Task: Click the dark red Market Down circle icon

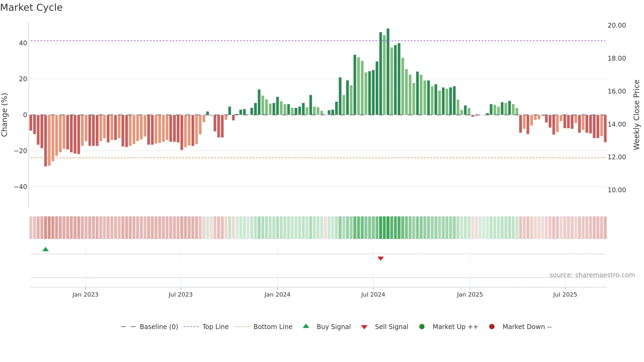Action: (492, 327)
